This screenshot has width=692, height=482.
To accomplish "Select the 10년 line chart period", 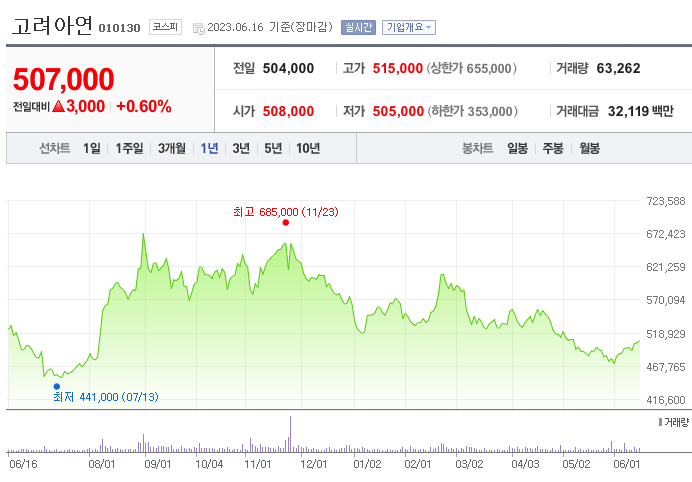I will tap(308, 148).
